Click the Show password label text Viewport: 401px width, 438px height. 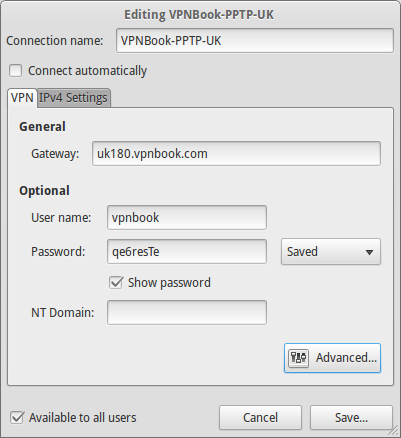169,283
